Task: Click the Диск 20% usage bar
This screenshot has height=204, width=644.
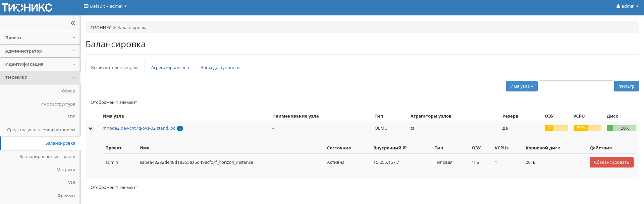Action: point(621,128)
